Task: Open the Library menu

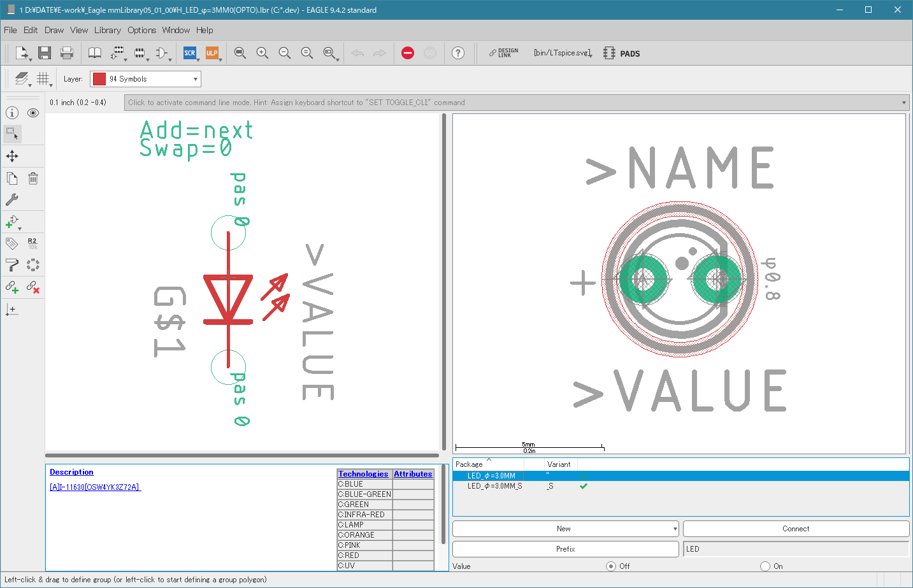Action: 107,30
